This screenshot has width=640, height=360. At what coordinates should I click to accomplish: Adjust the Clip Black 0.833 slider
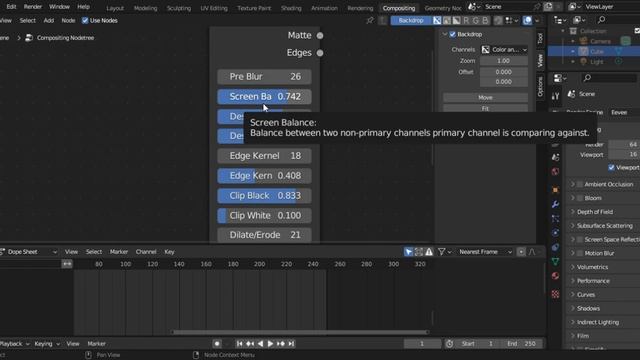point(264,196)
